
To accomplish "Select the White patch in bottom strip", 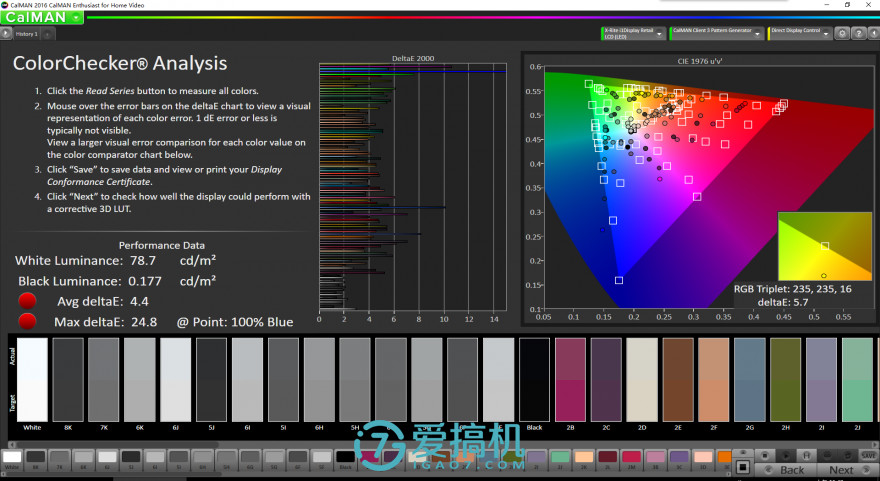I will pos(12,459).
